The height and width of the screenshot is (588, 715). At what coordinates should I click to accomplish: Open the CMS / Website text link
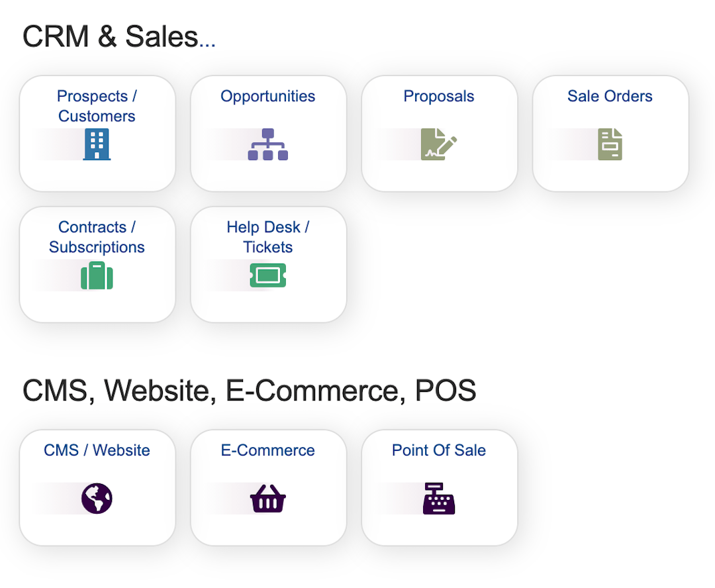tap(97, 450)
